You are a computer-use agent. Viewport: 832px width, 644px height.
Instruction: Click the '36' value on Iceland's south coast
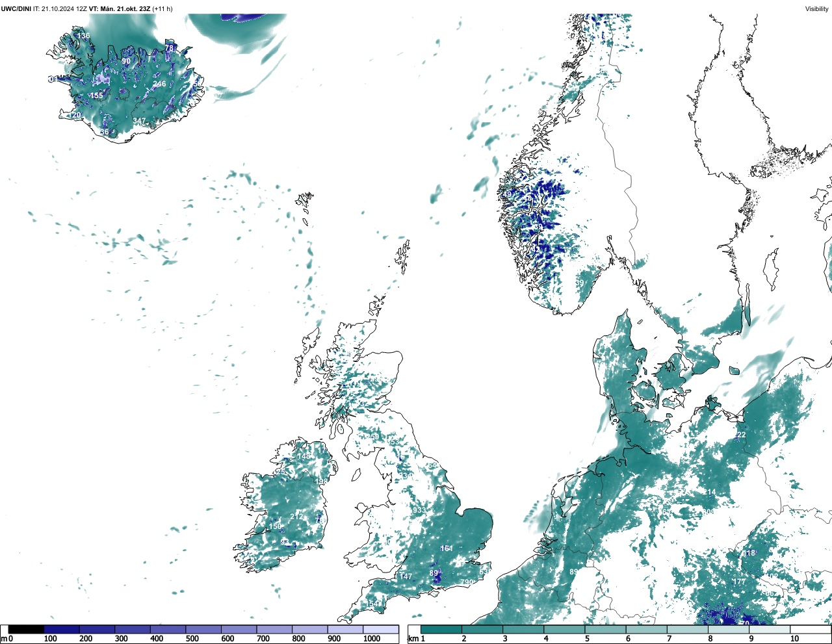(104, 132)
